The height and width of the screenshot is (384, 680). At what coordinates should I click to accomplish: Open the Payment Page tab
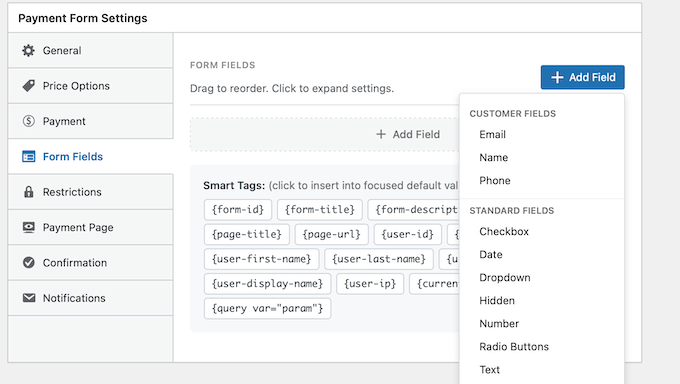[90, 227]
